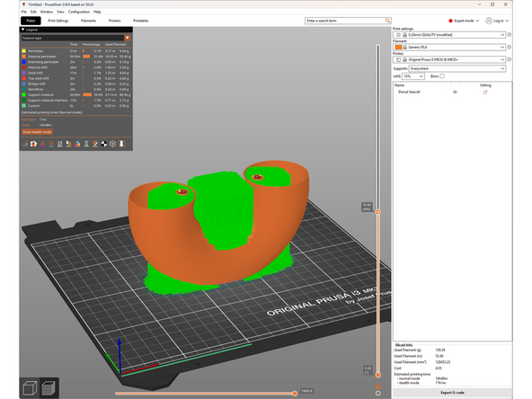Viewport: 532px width, 399px height.
Task: Open the Edit menu
Action: (33, 12)
